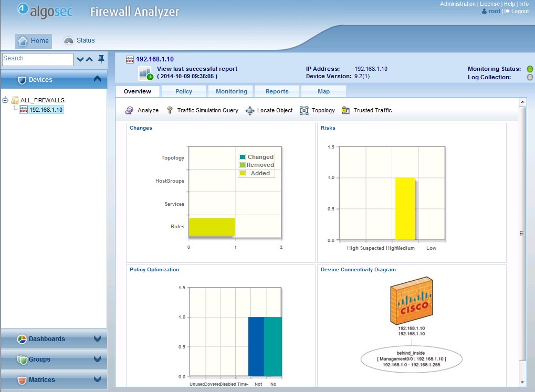Click the Trusted Traffic lock icon
The width and height of the screenshot is (535, 392).
pyautogui.click(x=345, y=110)
